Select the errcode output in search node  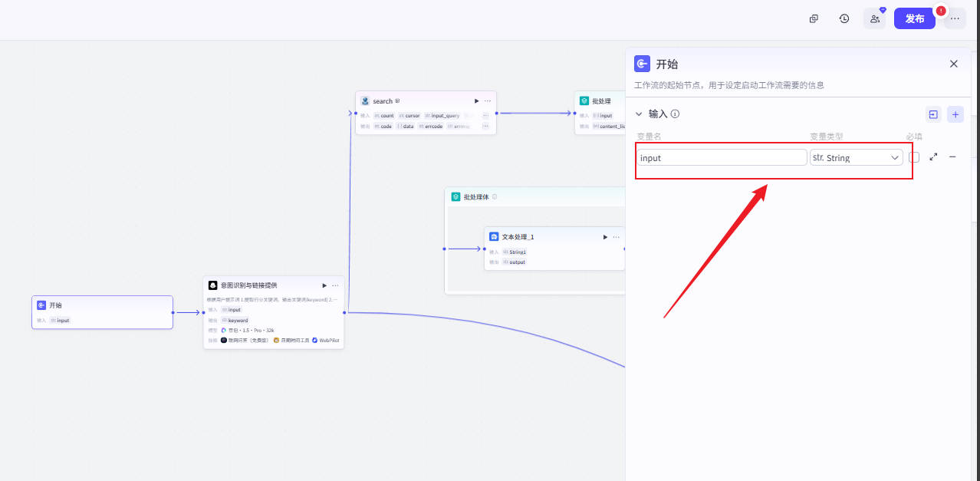point(430,126)
